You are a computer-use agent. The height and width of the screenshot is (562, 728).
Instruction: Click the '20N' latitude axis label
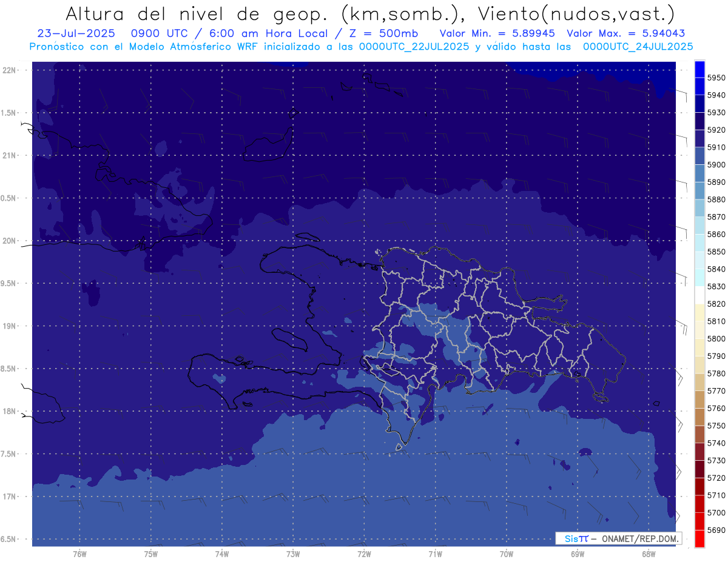tap(9, 241)
